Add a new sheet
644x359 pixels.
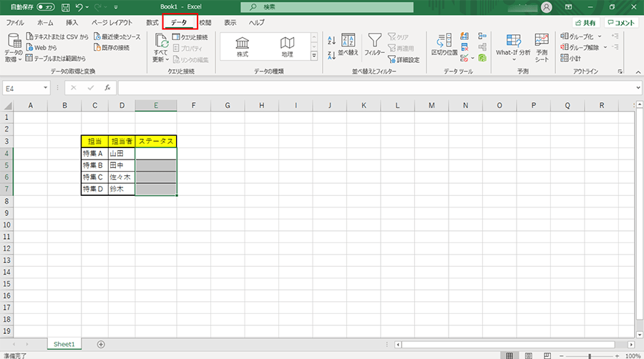tap(101, 344)
